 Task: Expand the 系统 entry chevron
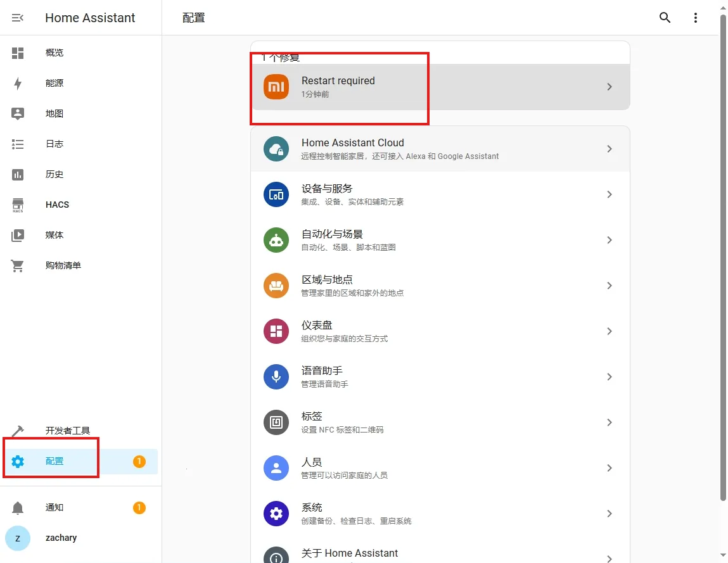(x=609, y=514)
